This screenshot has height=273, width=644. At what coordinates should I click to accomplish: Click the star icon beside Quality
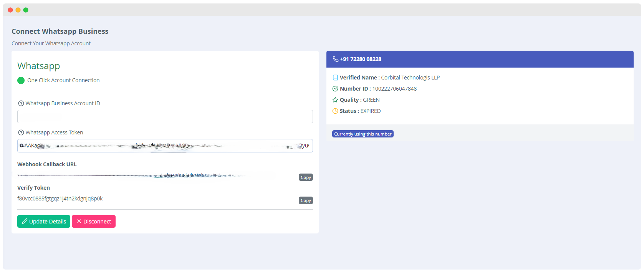point(335,100)
